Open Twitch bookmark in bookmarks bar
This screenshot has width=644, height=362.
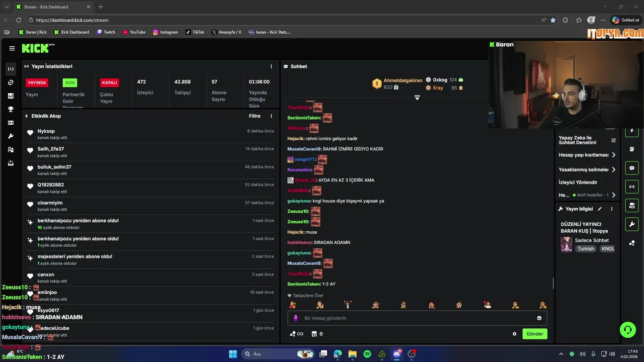(x=106, y=32)
